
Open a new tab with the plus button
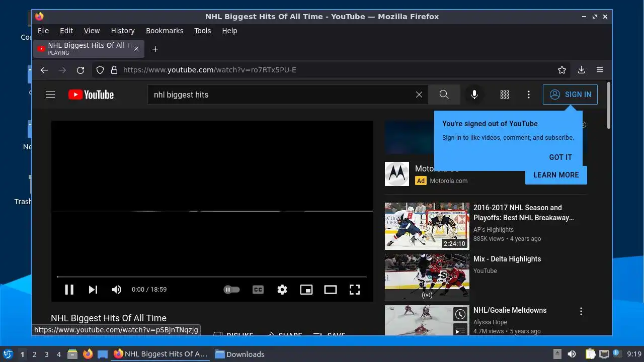point(155,49)
